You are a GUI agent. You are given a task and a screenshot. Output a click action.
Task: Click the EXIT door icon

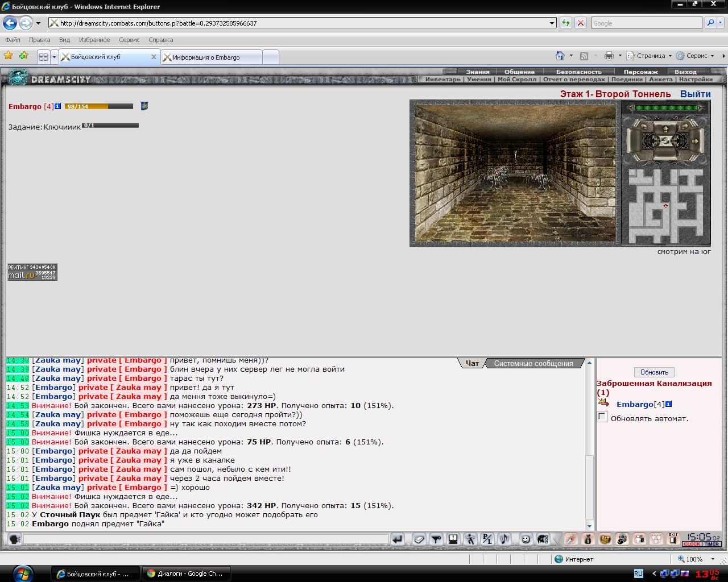(x=673, y=539)
